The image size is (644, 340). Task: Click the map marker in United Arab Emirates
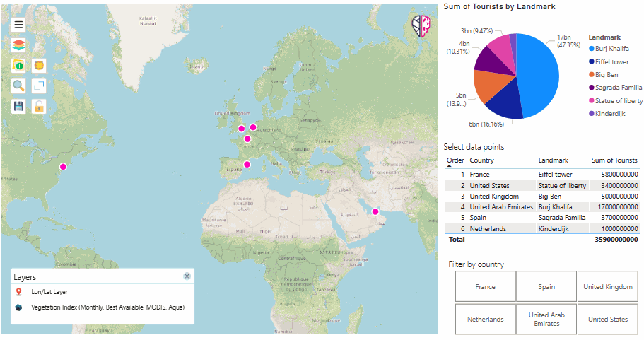point(375,211)
